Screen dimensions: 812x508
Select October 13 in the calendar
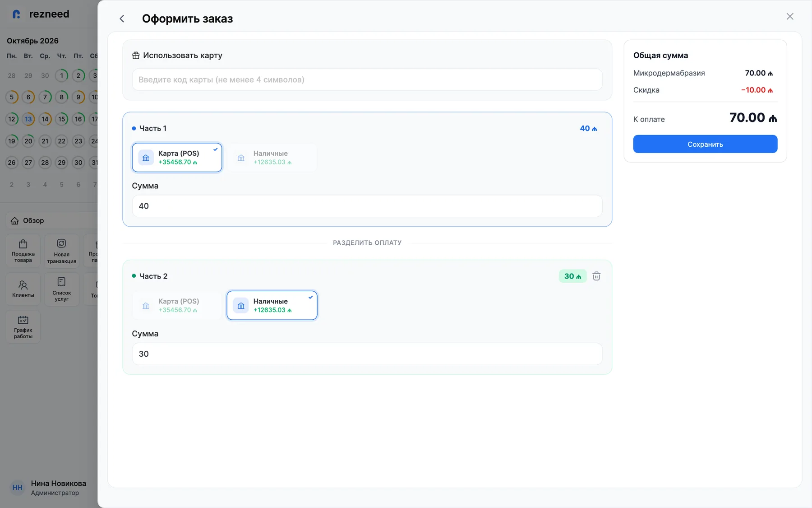[x=28, y=119]
